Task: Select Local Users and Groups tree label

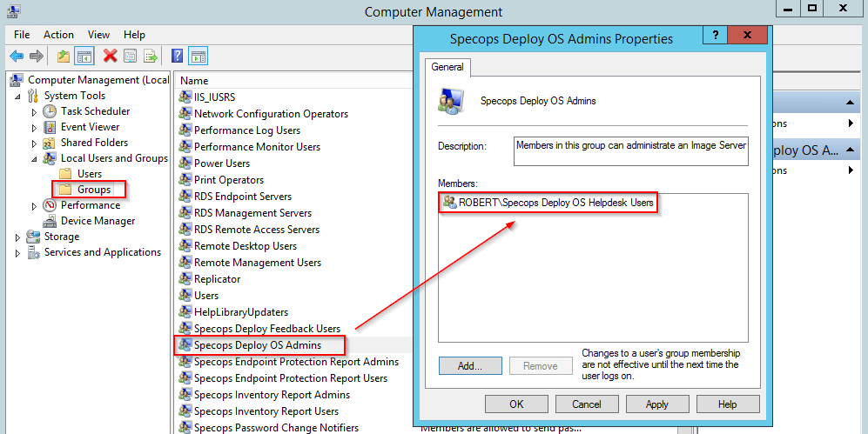Action: click(x=114, y=158)
